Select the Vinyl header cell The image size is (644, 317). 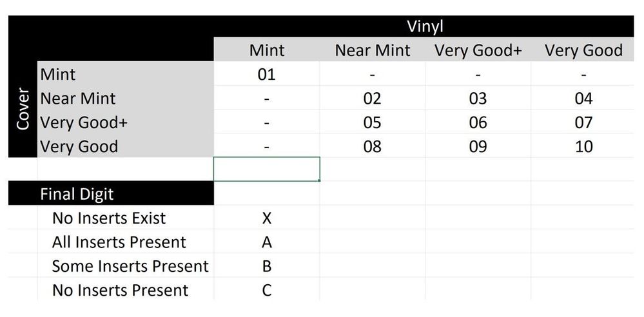(x=424, y=26)
